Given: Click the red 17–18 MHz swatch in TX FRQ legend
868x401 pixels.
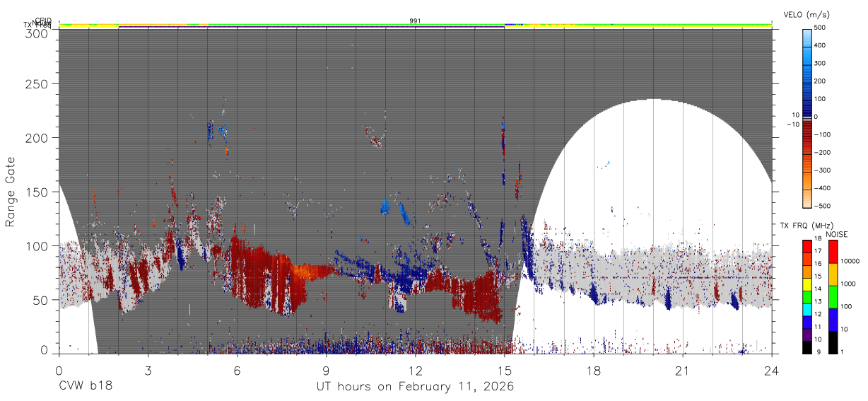Looking at the screenshot, I should (807, 247).
